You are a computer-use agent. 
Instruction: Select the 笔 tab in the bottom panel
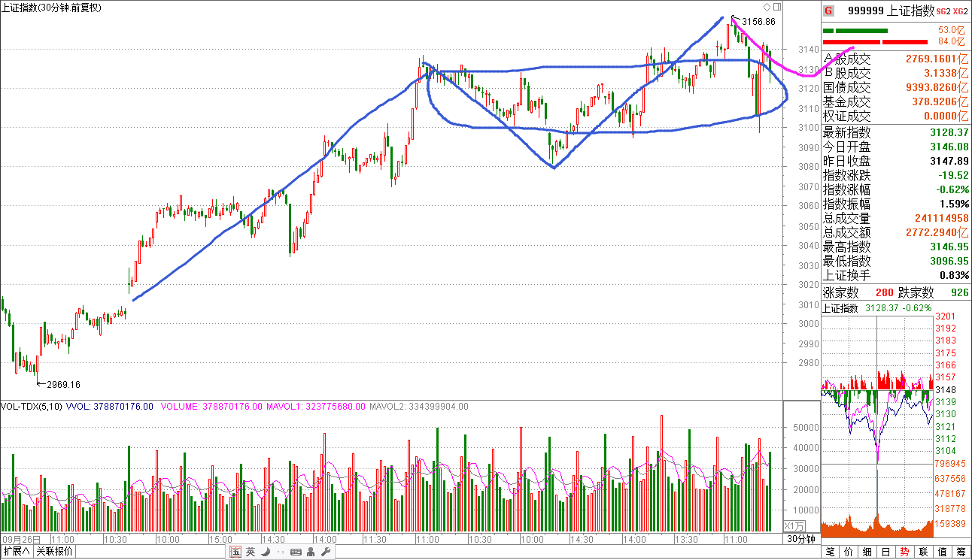(831, 552)
